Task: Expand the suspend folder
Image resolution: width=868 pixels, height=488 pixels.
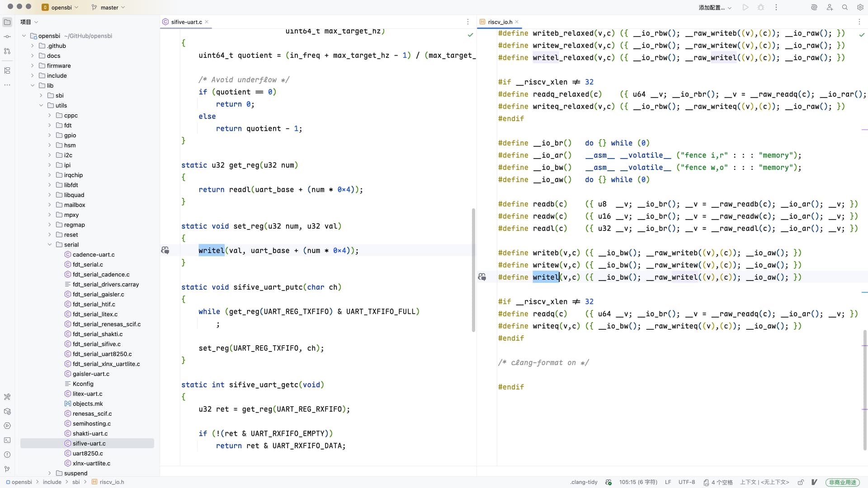Action: [50, 473]
